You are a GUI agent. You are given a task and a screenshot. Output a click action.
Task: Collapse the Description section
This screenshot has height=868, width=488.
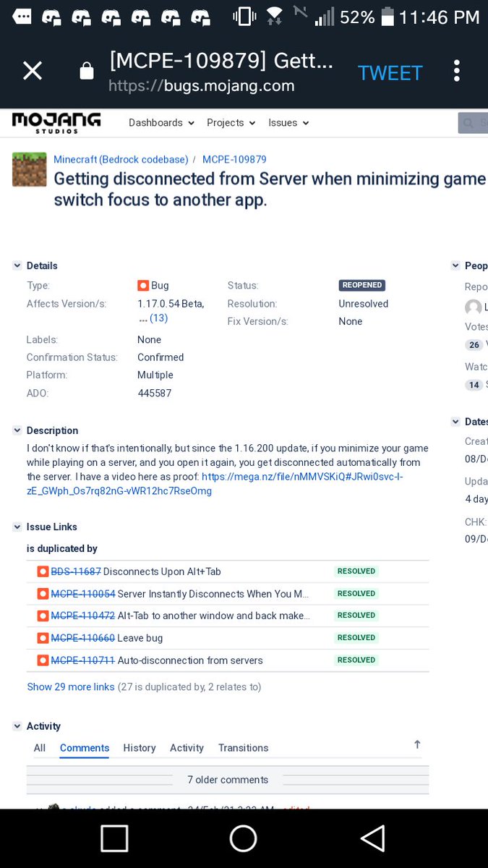17,430
